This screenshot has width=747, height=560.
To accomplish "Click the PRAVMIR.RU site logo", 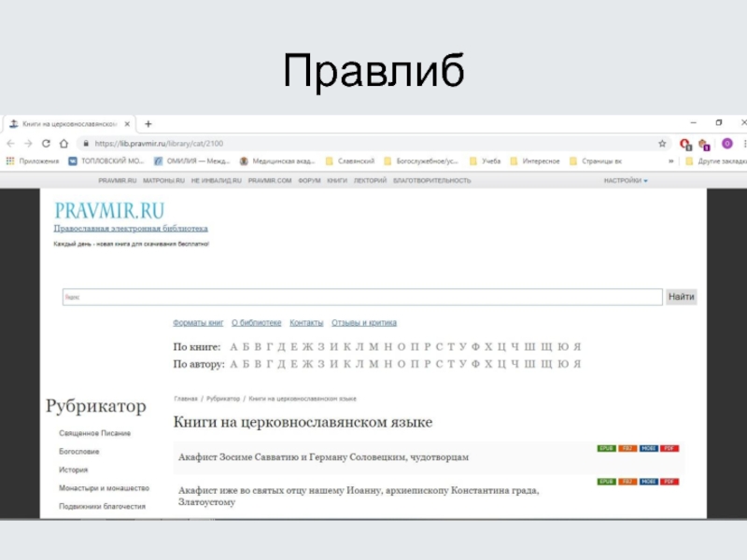I will [x=109, y=210].
